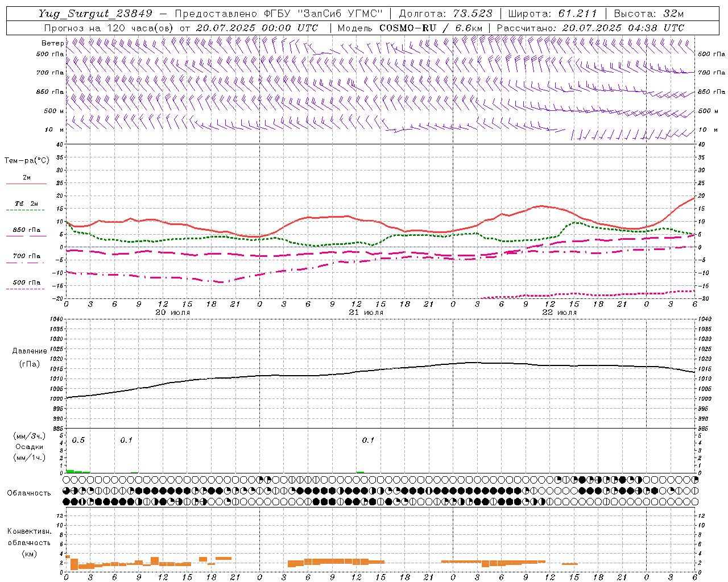Click the Осадки precipitation panel title
The height and width of the screenshot is (582, 728).
[30, 447]
